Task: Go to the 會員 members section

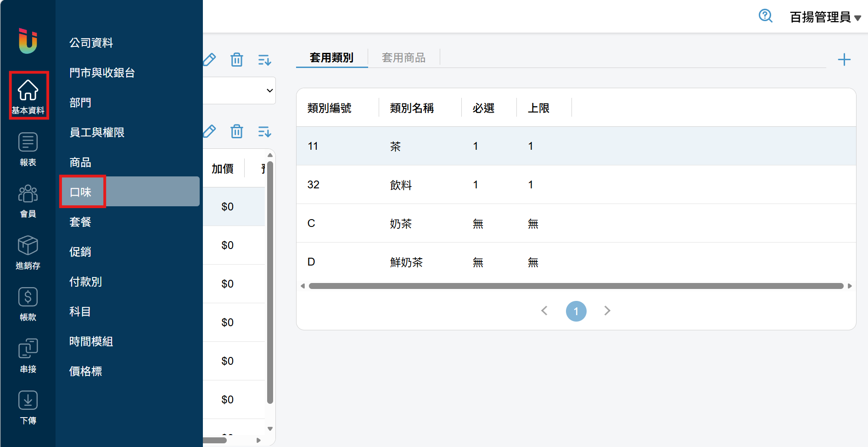Action: [28, 200]
